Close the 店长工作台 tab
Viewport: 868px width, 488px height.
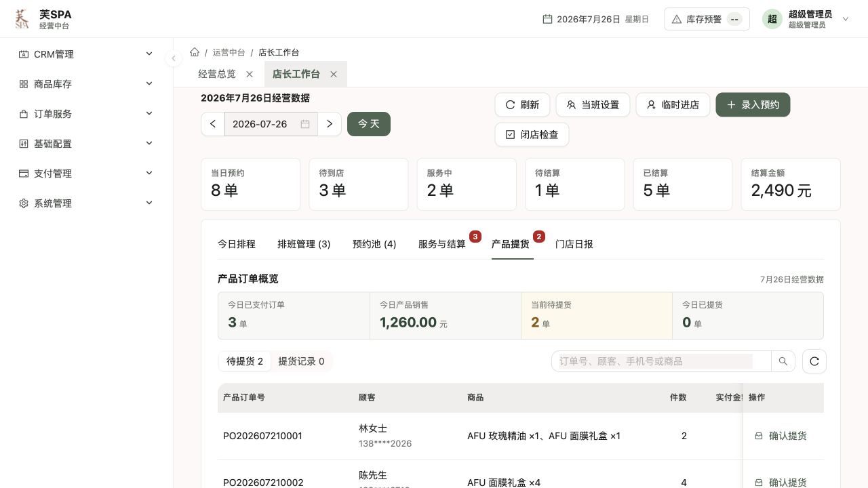tap(334, 74)
